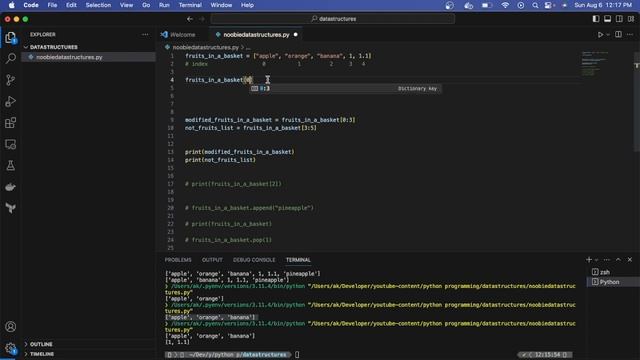Maximize the panel with up chevron

click(618, 260)
